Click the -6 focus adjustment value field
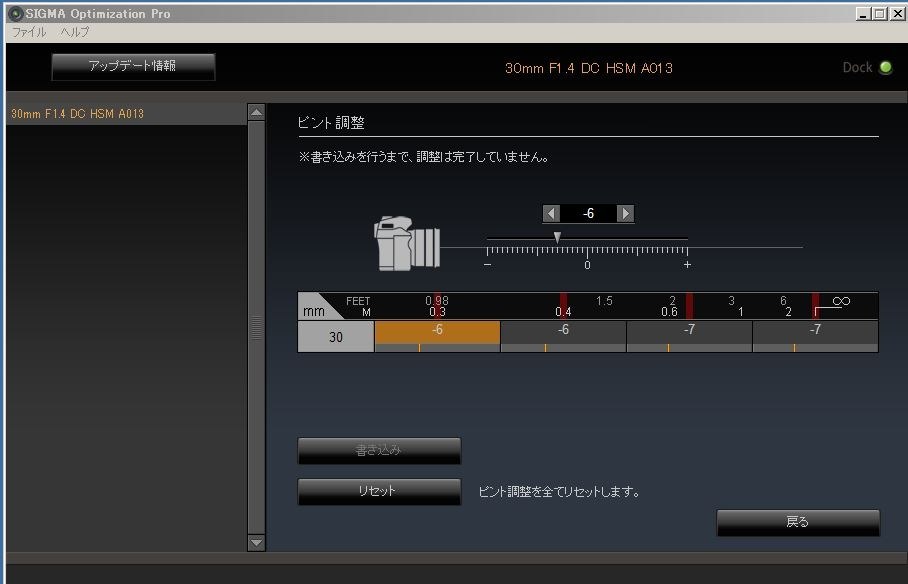 (x=588, y=214)
